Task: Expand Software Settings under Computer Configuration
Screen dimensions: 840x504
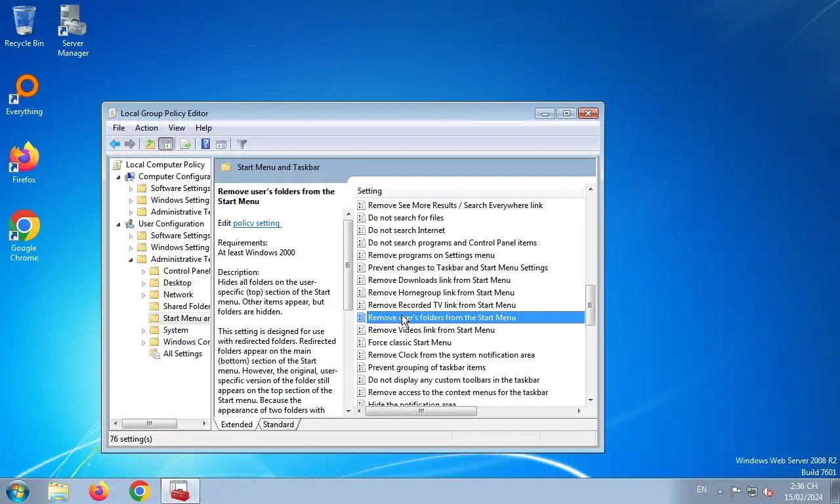Action: [x=131, y=189]
